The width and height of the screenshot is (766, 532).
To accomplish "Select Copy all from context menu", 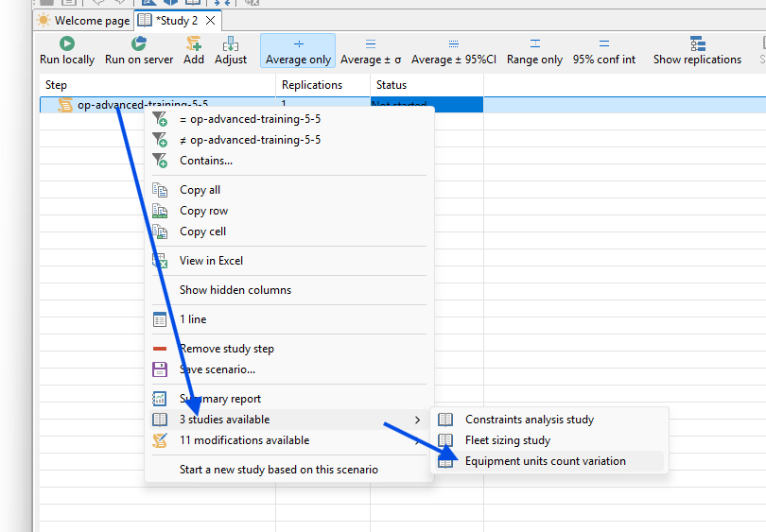I will (x=289, y=190).
